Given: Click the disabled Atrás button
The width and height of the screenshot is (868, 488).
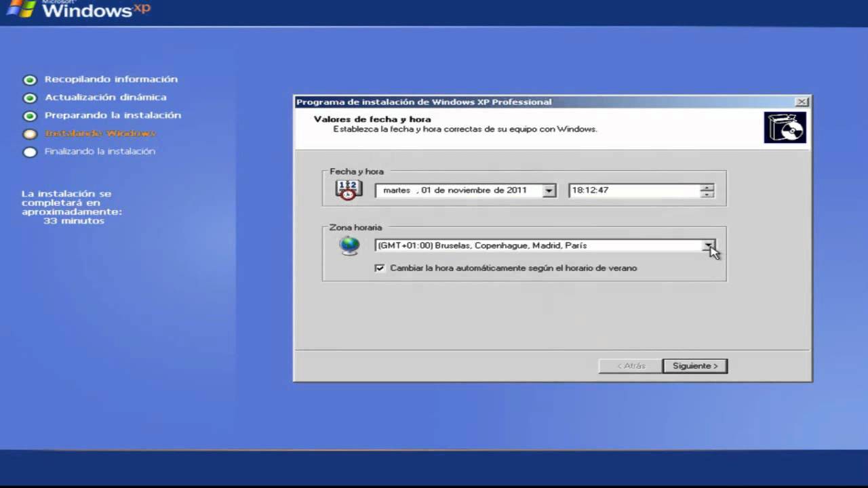Looking at the screenshot, I should (x=630, y=366).
